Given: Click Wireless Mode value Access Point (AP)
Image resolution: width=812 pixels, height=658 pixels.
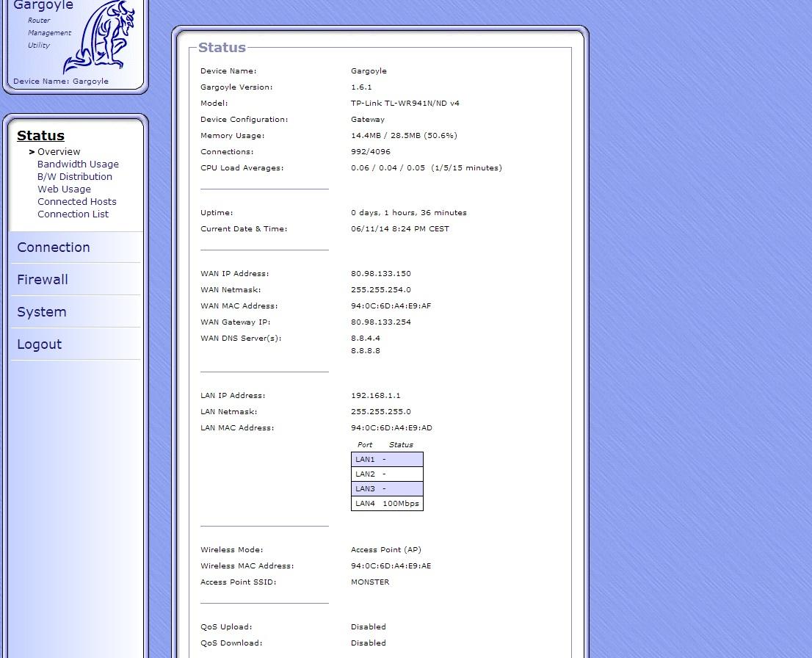Looking at the screenshot, I should (385, 550).
